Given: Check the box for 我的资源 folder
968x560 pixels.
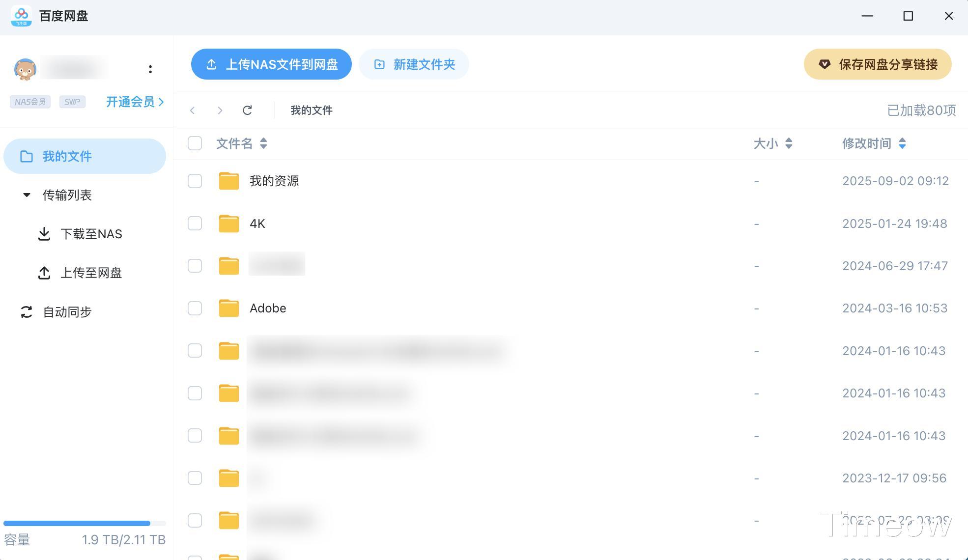Looking at the screenshot, I should pos(195,181).
